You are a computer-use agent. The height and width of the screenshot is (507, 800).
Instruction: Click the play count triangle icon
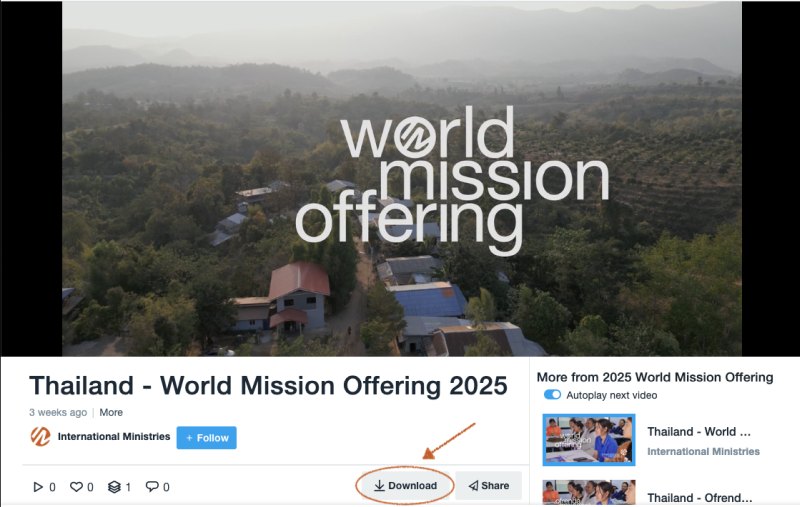(x=38, y=487)
